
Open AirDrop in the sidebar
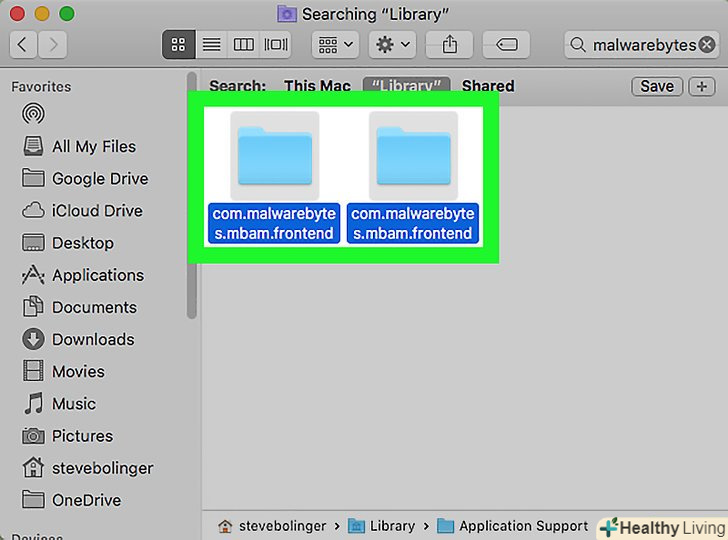[x=33, y=114]
